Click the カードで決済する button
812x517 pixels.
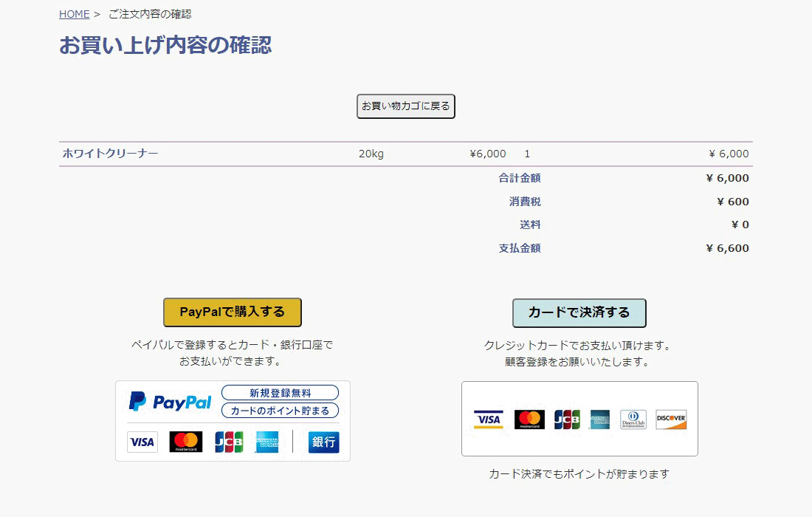[x=579, y=312]
